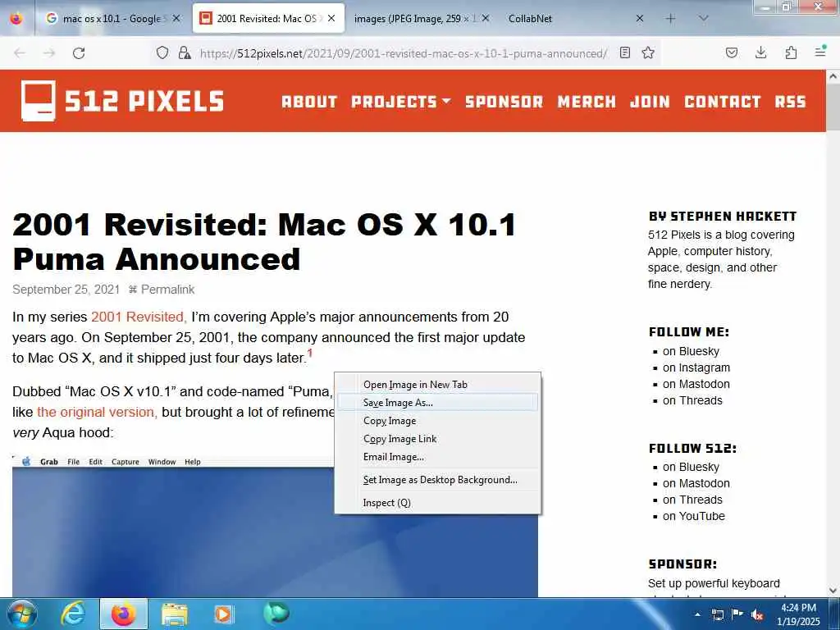
Task: Open the SPONSOR navigation link
Action: point(504,101)
